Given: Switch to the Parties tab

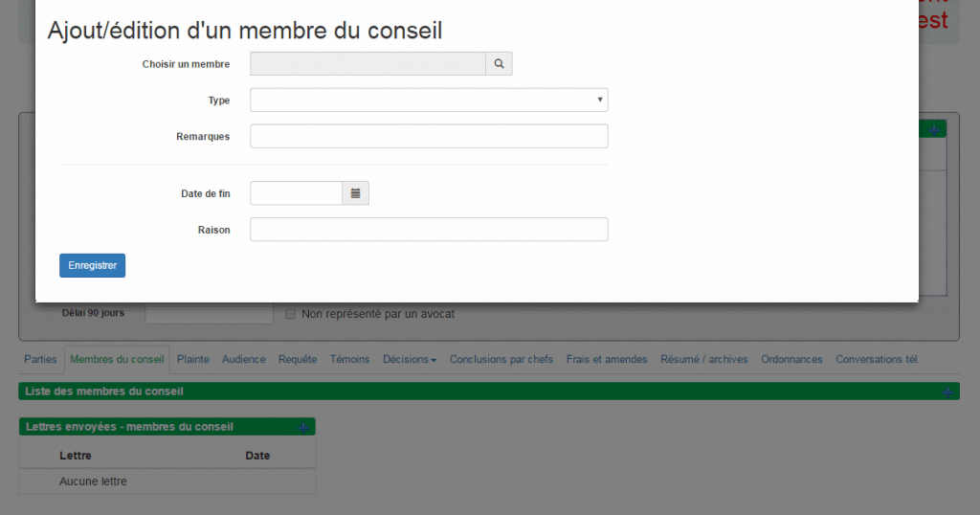Looking at the screenshot, I should pos(40,359).
